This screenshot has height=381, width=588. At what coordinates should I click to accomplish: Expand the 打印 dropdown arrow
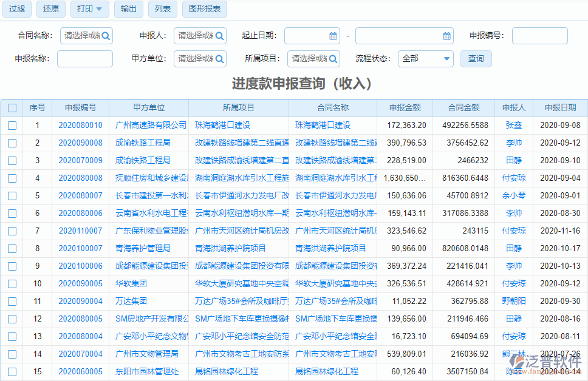pos(99,10)
